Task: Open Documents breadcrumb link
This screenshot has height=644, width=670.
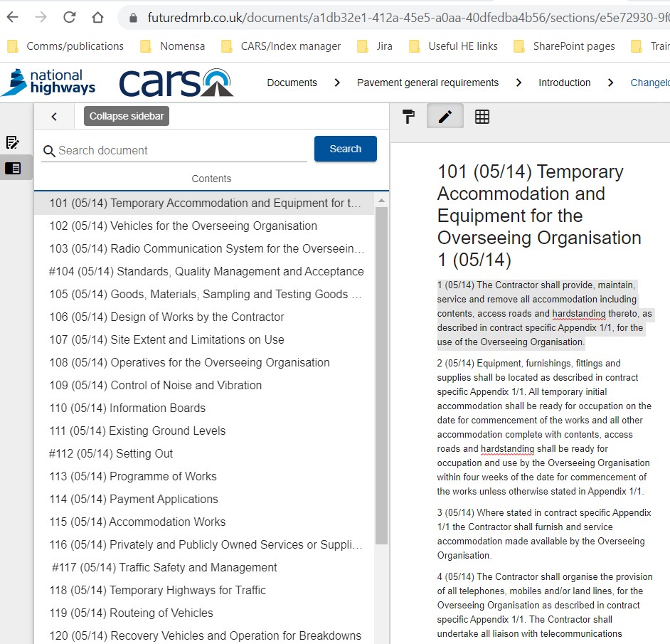Action: [x=292, y=83]
